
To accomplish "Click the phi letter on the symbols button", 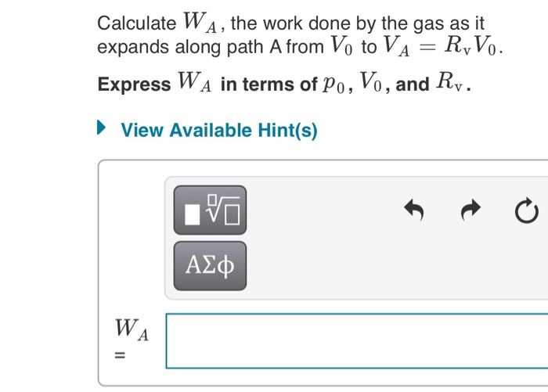I will pos(227,268).
